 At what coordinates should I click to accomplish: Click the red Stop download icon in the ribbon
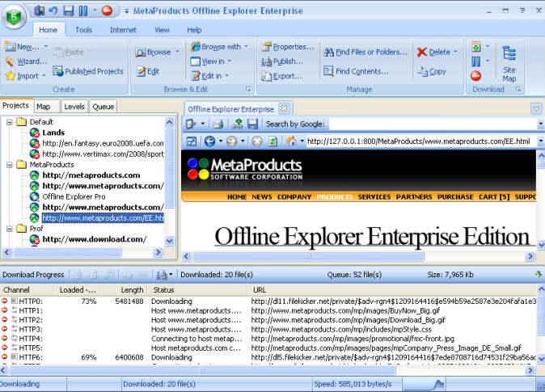click(475, 75)
